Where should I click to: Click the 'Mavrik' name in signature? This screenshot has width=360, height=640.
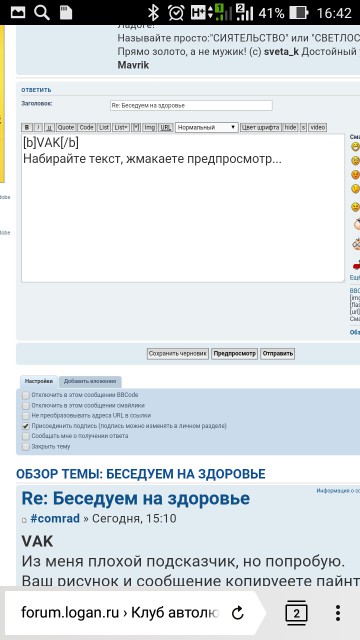133,65
